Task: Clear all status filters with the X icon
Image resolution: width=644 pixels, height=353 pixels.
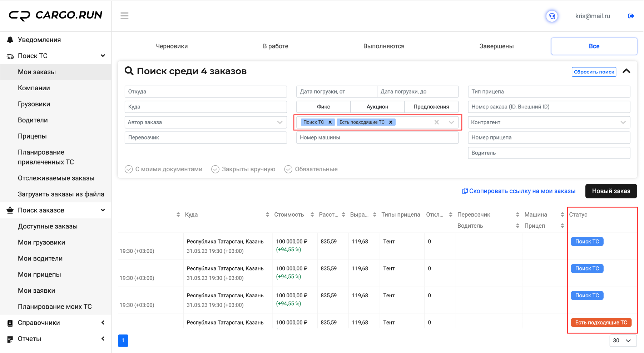Action: (436, 122)
